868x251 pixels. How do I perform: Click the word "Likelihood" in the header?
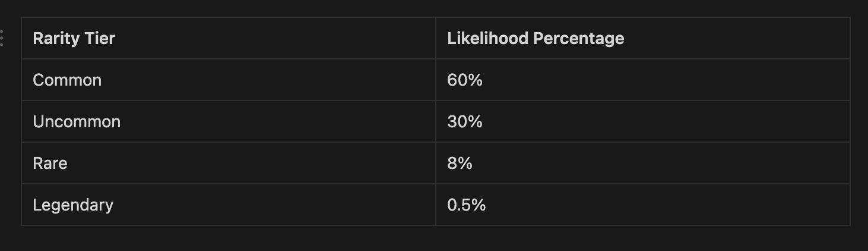(x=487, y=39)
